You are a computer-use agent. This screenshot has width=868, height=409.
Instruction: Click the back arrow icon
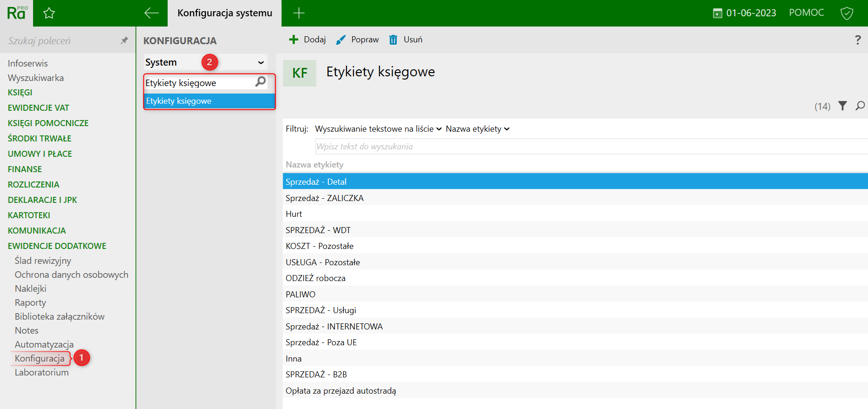151,13
